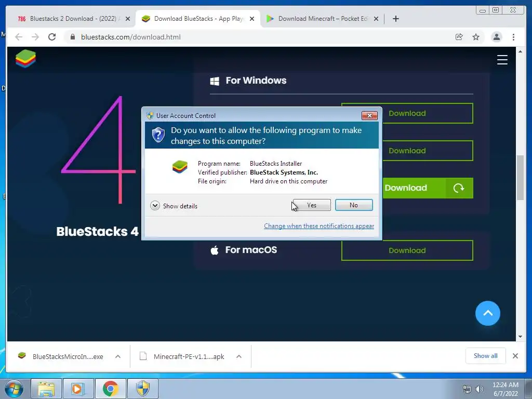Open the Chrome profile avatar icon
This screenshot has height=399, width=532.
click(x=496, y=37)
